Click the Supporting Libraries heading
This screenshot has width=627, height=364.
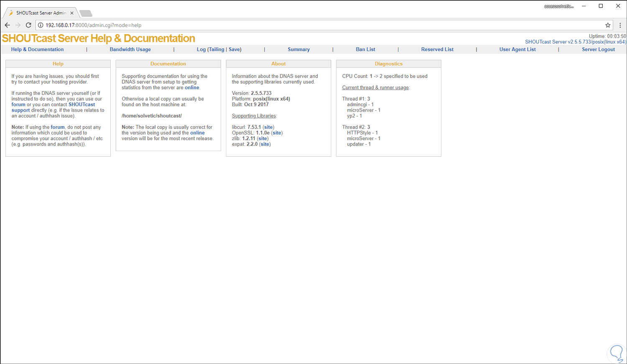tap(254, 116)
